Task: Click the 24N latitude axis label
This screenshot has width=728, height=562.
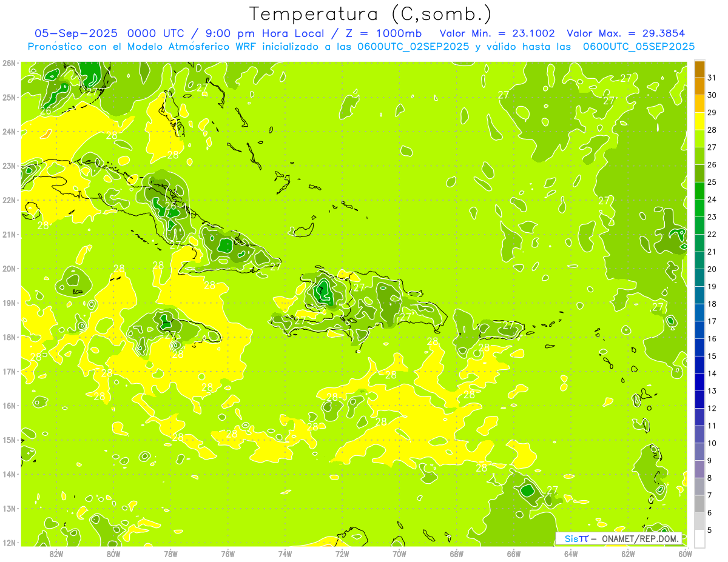Action: click(x=9, y=132)
